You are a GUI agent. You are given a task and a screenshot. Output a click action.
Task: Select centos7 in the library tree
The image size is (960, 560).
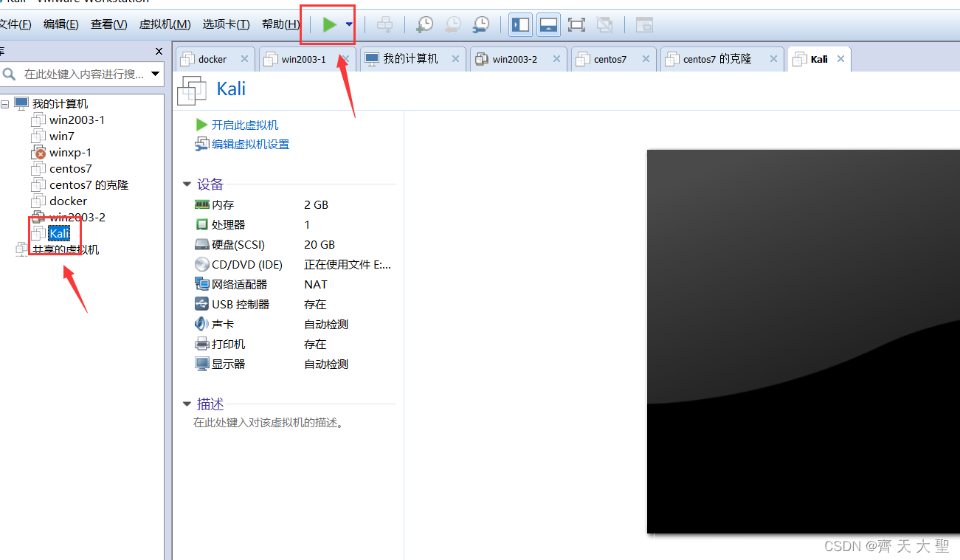(71, 169)
